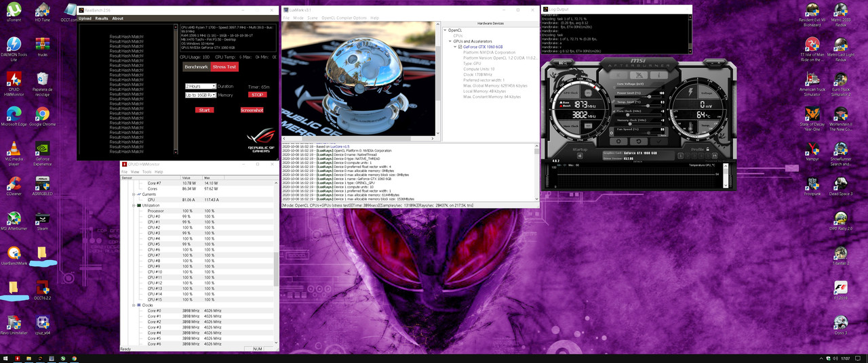The height and width of the screenshot is (363, 868).
Task: Adjust Afterburner Fan Speed slider
Action: pos(638,133)
